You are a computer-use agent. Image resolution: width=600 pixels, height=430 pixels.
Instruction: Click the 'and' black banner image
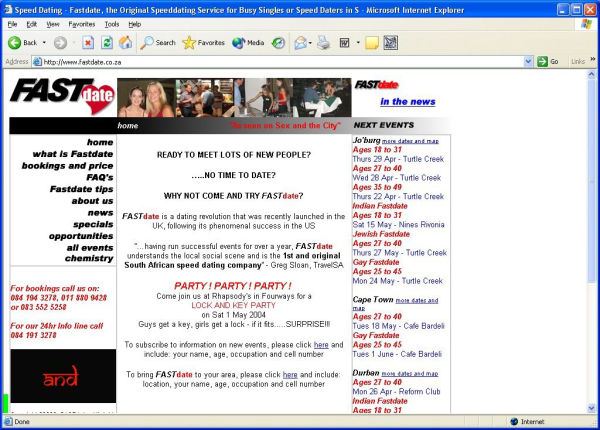click(63, 376)
